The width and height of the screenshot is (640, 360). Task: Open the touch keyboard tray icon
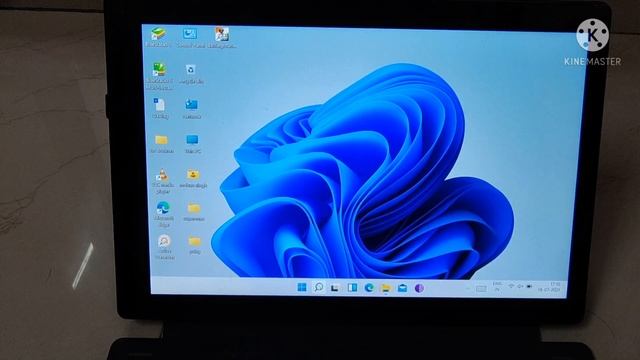(x=481, y=289)
